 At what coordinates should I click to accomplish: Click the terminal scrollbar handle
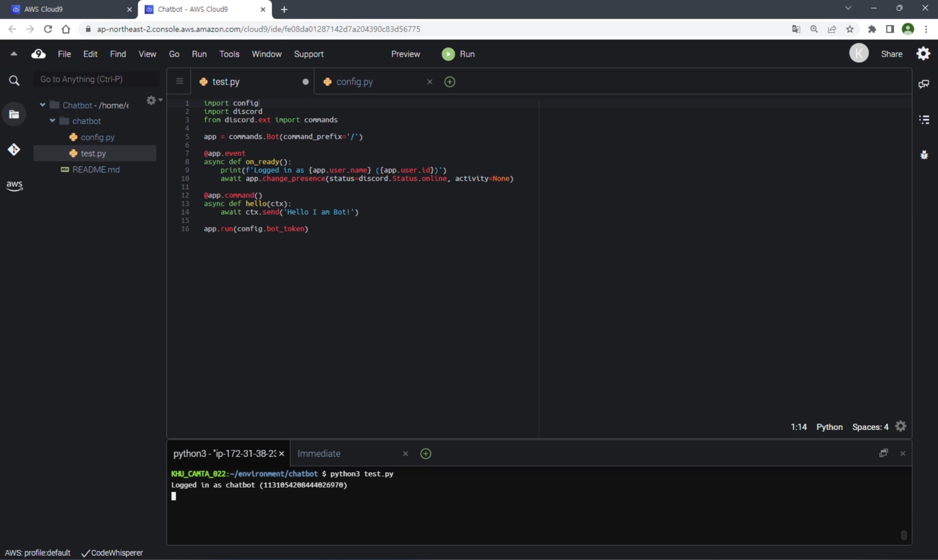[x=904, y=535]
